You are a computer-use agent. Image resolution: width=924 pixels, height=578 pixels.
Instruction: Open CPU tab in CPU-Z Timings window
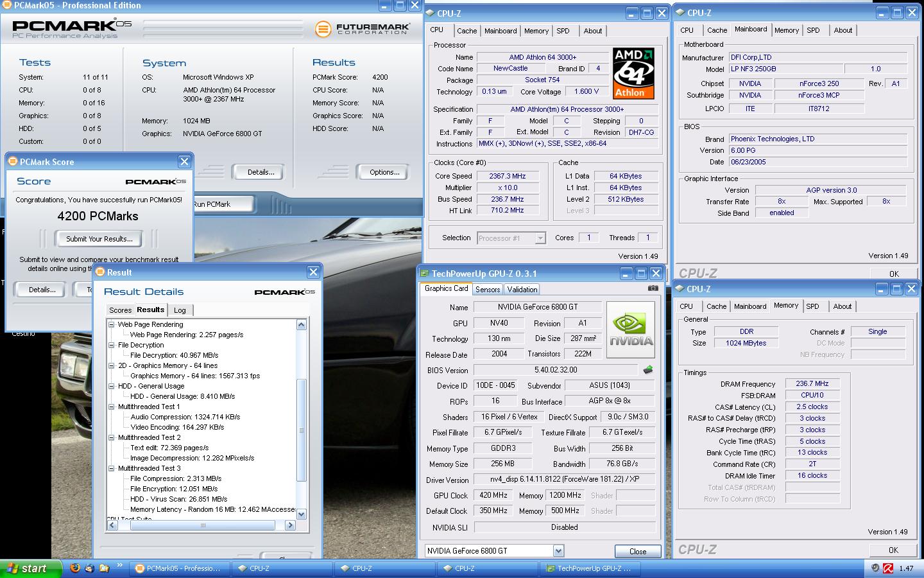click(x=686, y=306)
